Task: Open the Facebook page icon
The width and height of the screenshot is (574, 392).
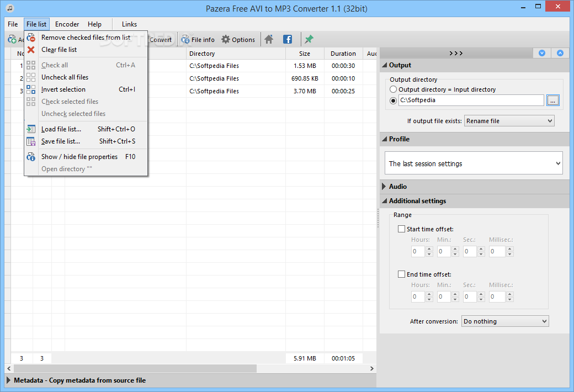Action: point(288,39)
